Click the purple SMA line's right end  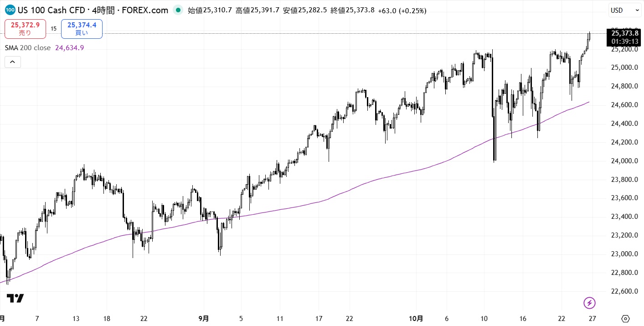[x=589, y=102]
